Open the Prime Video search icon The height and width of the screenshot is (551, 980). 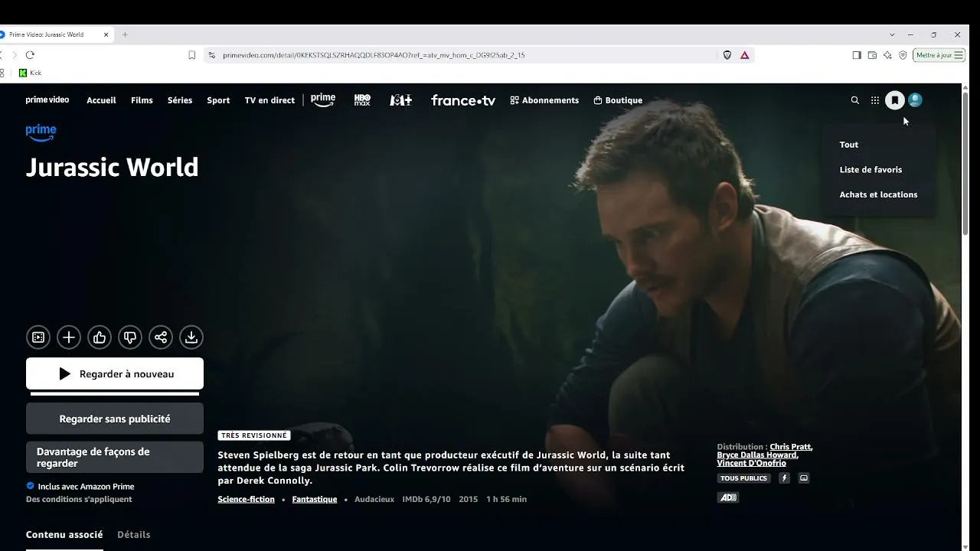[855, 100]
